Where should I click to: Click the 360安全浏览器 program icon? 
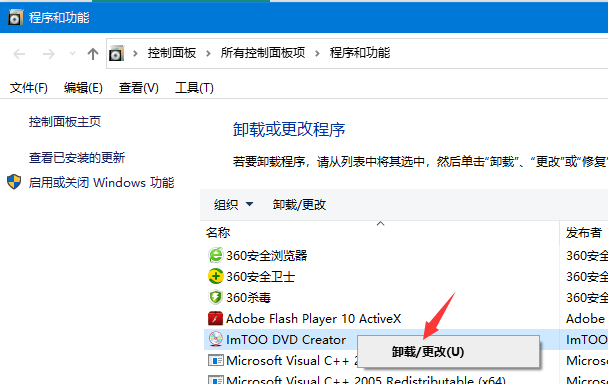pyautogui.click(x=216, y=255)
